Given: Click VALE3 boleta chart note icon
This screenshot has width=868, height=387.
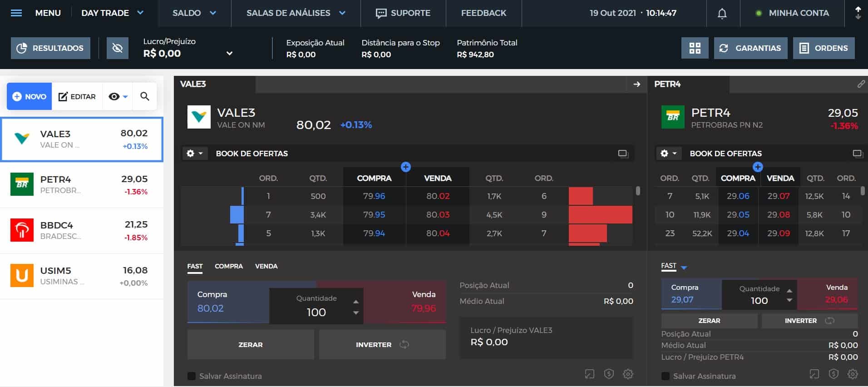Looking at the screenshot, I should (589, 374).
